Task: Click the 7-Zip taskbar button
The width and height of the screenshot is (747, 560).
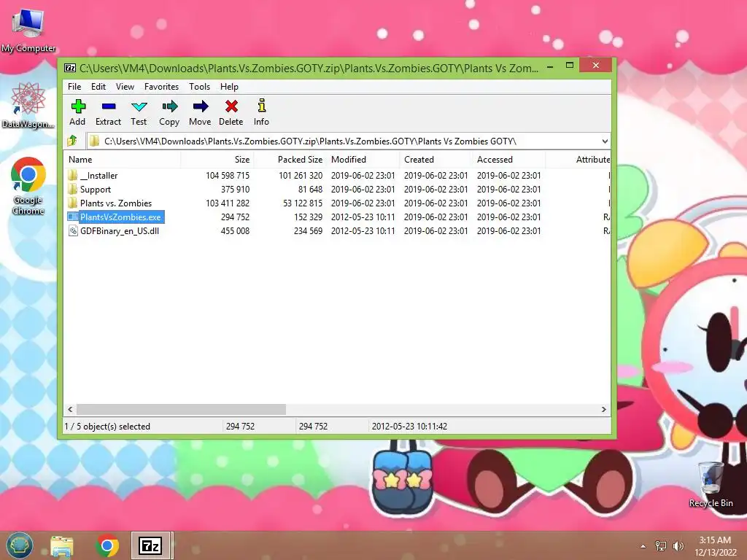Action: (x=150, y=545)
